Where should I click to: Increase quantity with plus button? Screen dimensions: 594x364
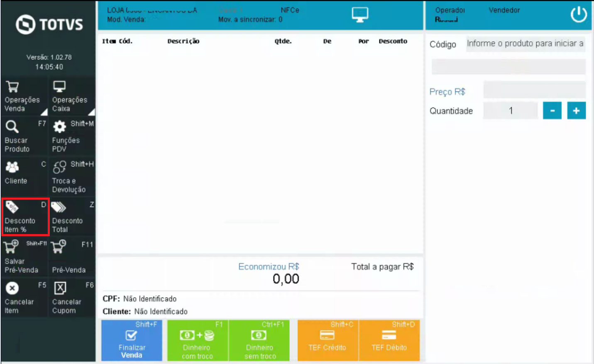point(577,110)
